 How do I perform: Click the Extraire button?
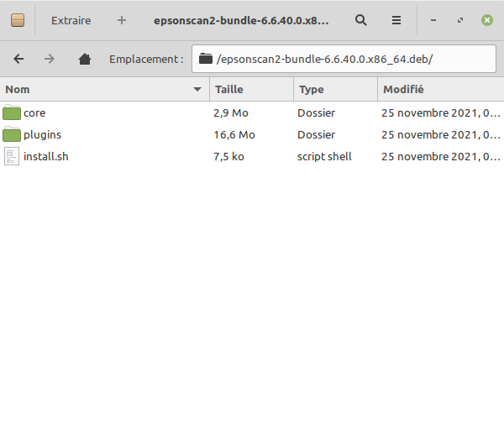[71, 20]
